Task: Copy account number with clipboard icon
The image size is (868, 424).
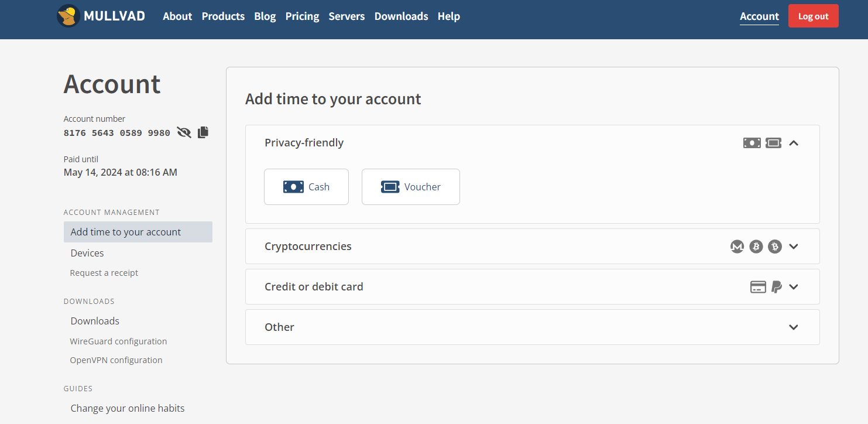Action: click(x=203, y=132)
